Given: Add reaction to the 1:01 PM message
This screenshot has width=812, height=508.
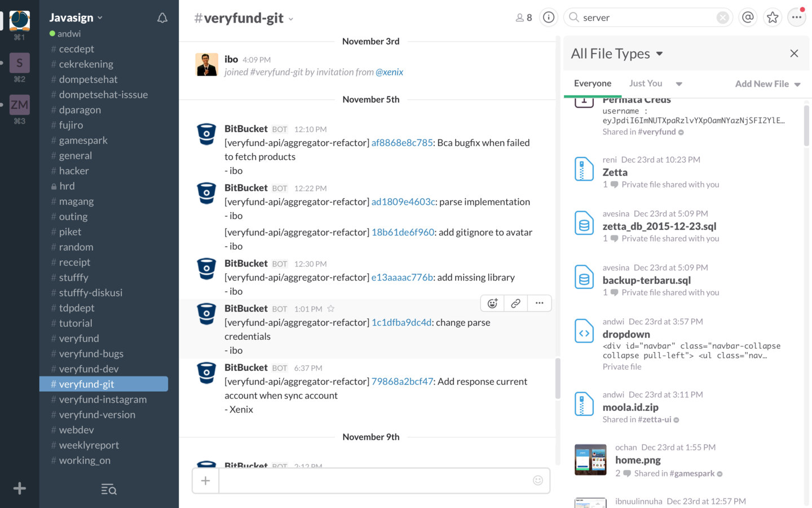Looking at the screenshot, I should 492,303.
